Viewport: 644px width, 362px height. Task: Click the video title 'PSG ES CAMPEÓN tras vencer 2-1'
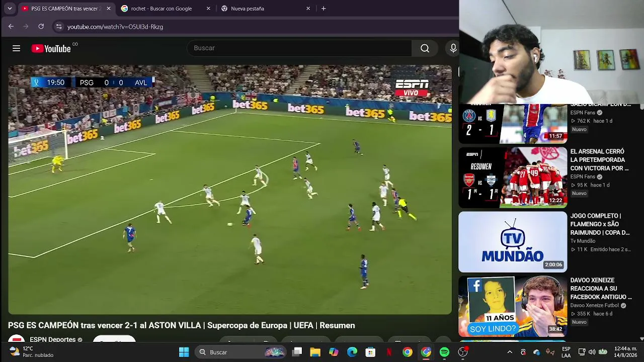tap(182, 326)
